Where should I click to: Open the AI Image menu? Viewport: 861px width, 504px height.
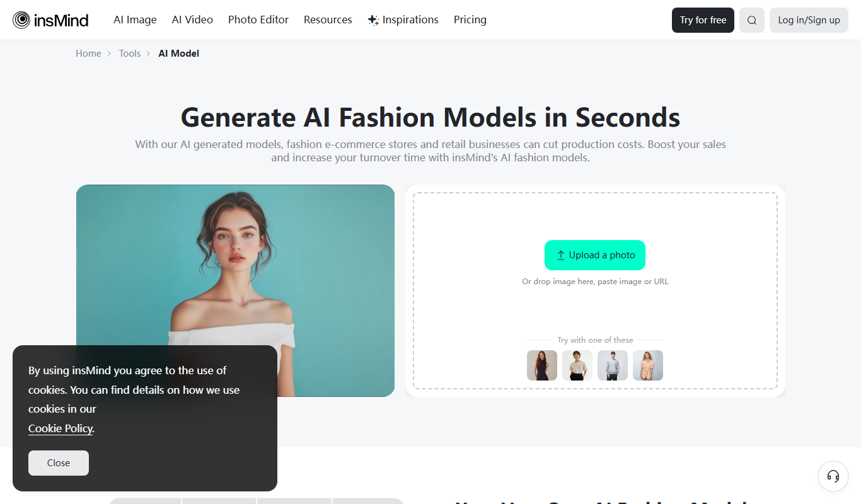click(x=135, y=20)
